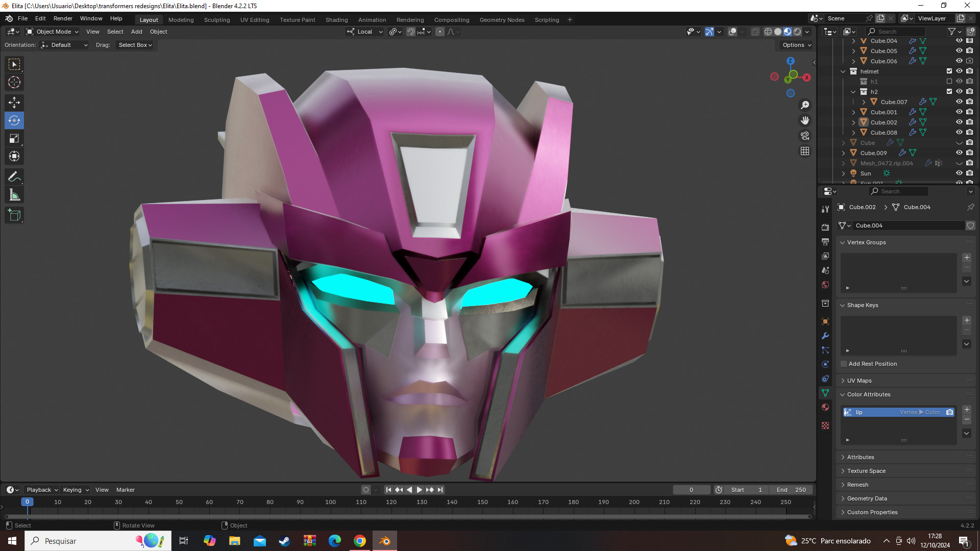Select the Select Box tool
This screenshot has height=551, width=980.
(14, 64)
